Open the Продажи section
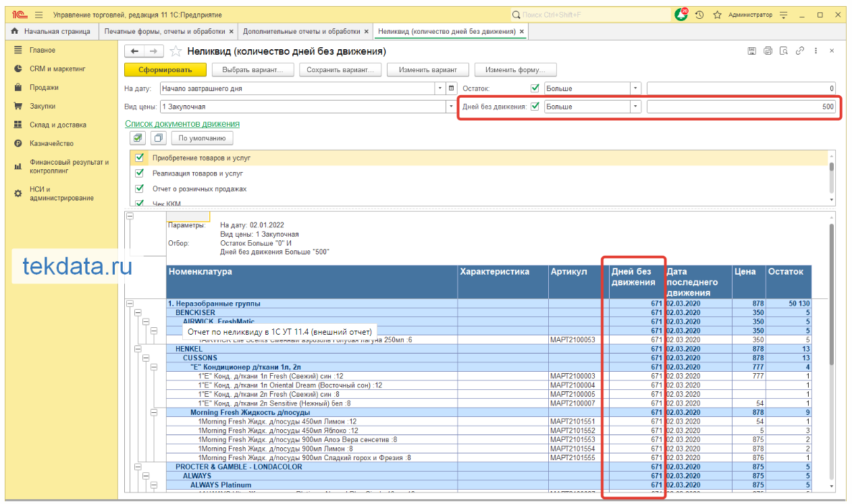Image resolution: width=852 pixels, height=504 pixels. tap(44, 88)
